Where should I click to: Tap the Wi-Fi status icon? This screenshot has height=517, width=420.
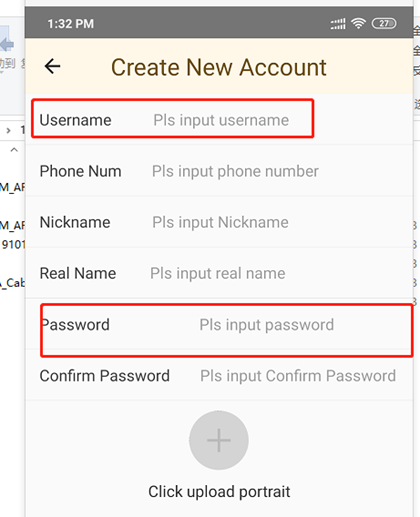coord(358,23)
